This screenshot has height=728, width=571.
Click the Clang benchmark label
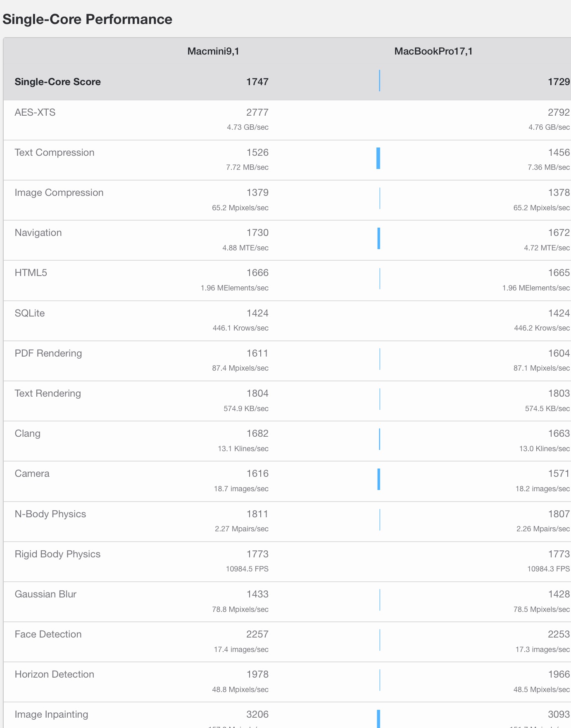pos(28,433)
